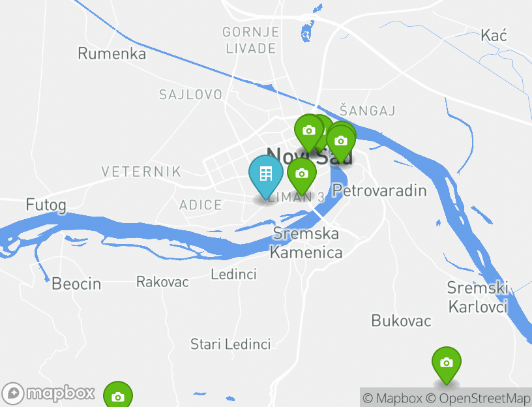Click the Petrovaradin label on the map
The image size is (532, 407).
(379, 190)
